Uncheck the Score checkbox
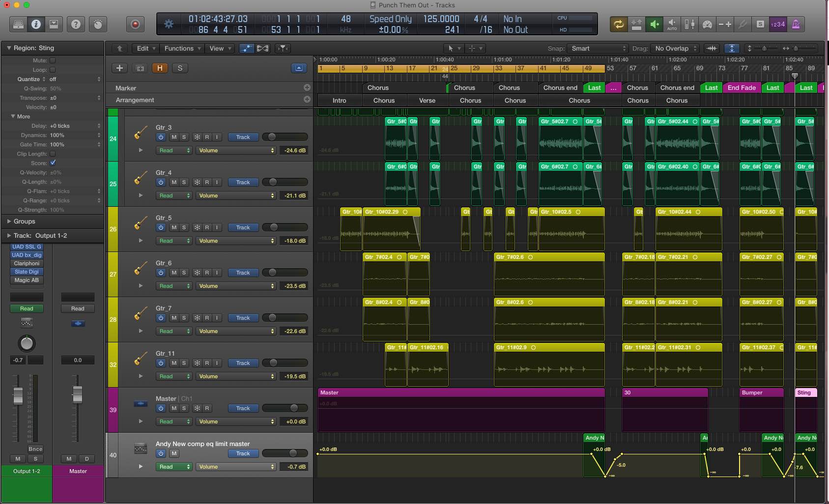The width and height of the screenshot is (829, 504). [53, 163]
